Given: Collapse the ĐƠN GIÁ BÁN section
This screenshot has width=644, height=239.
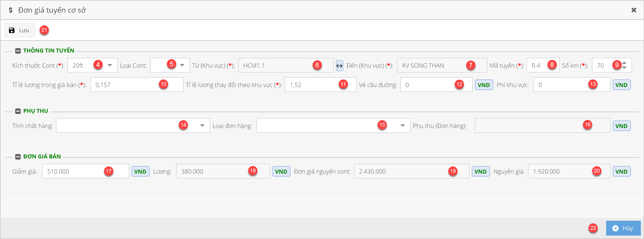Looking at the screenshot, I should [x=18, y=157].
